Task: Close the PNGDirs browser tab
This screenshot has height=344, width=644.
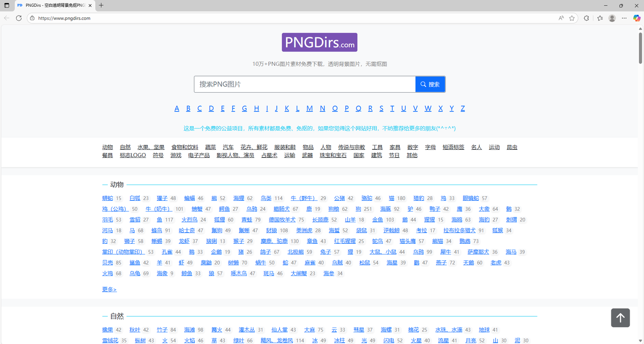Action: tap(90, 5)
